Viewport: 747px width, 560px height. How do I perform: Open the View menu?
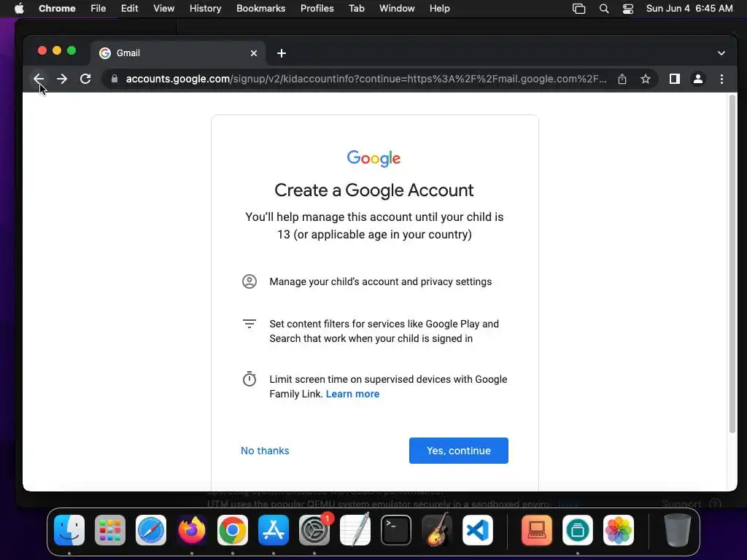[x=164, y=9]
